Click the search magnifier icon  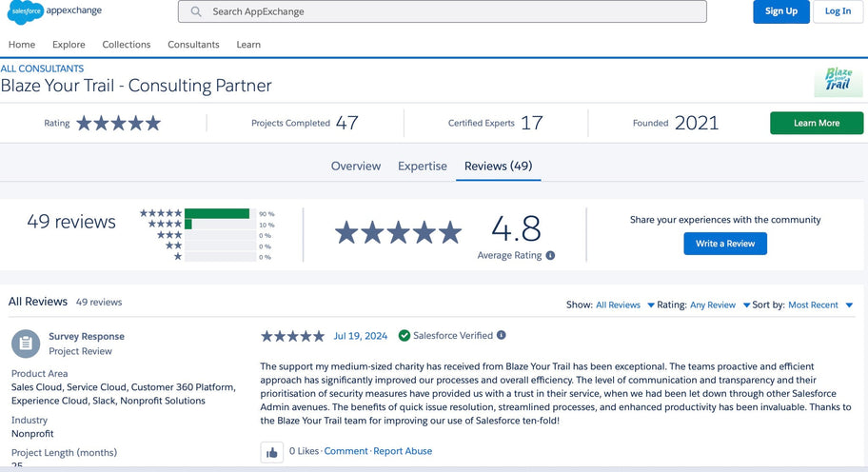pyautogui.click(x=196, y=11)
